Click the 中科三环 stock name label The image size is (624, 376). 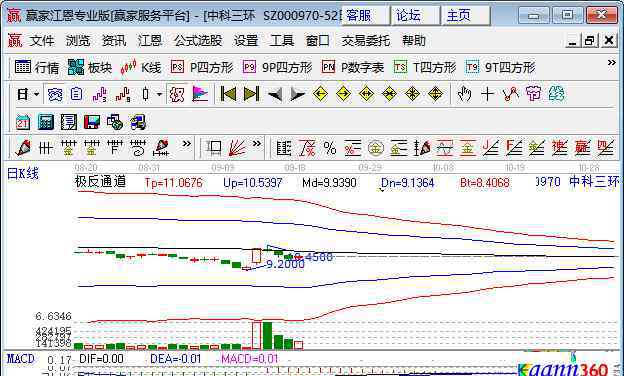click(x=593, y=182)
